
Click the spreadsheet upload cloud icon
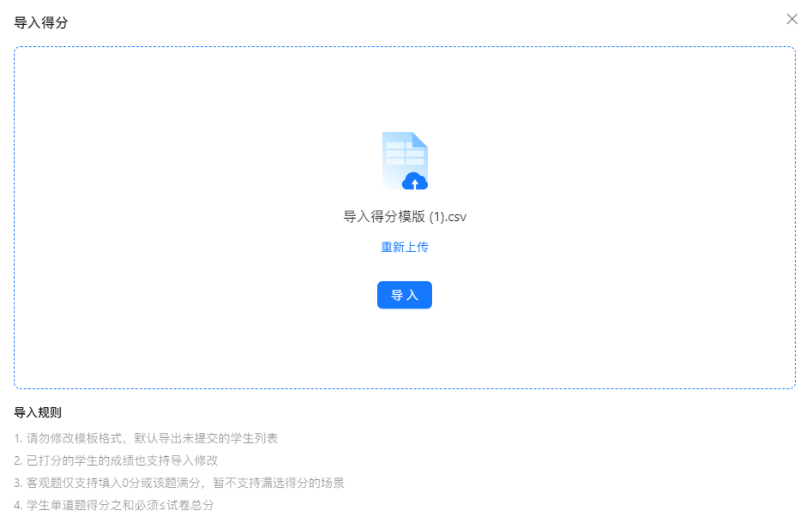[x=405, y=160]
